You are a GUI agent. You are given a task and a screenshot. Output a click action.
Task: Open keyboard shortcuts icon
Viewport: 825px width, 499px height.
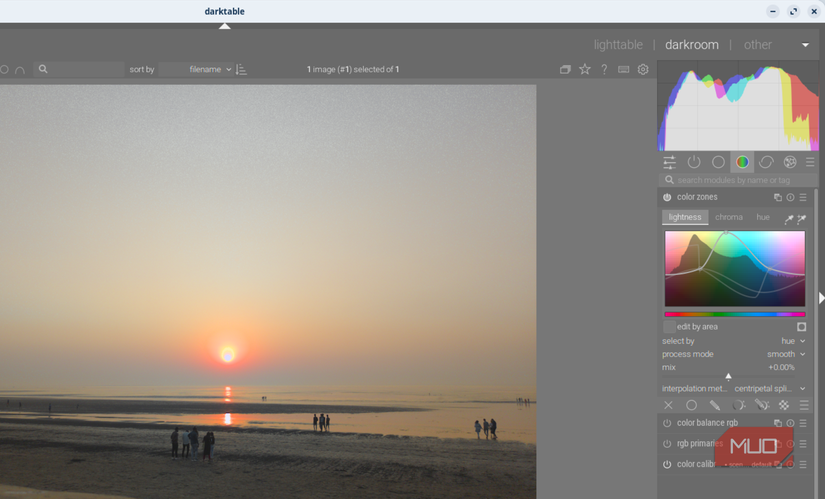pyautogui.click(x=623, y=69)
